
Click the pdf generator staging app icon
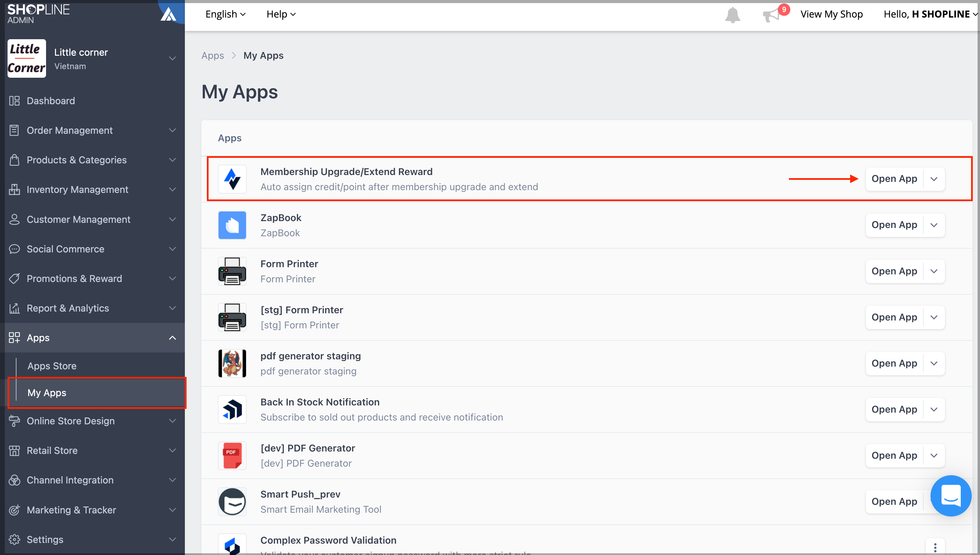(x=232, y=363)
